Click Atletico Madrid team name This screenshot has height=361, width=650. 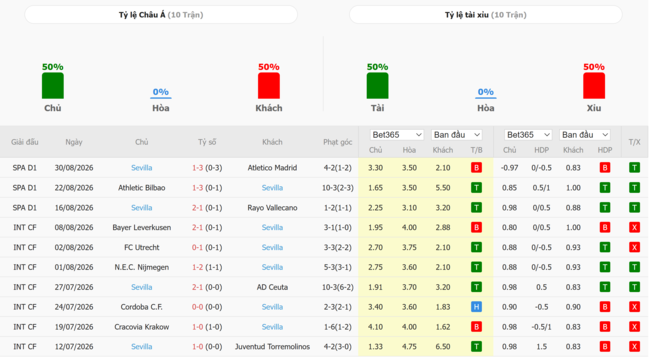272,168
